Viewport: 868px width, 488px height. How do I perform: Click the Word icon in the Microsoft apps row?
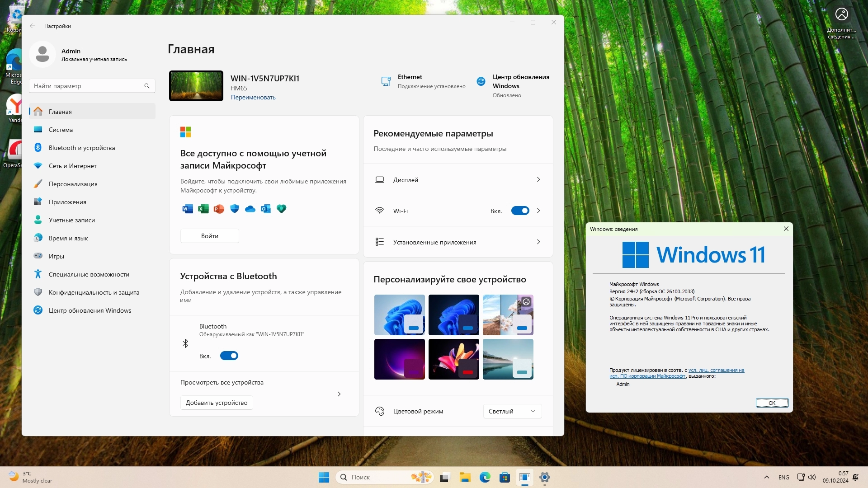187,209
